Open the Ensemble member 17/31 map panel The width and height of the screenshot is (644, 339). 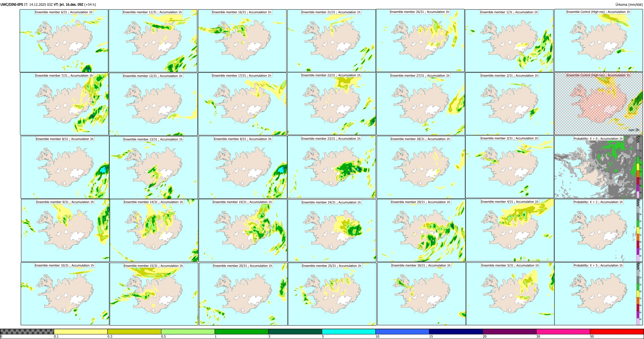coord(242,104)
